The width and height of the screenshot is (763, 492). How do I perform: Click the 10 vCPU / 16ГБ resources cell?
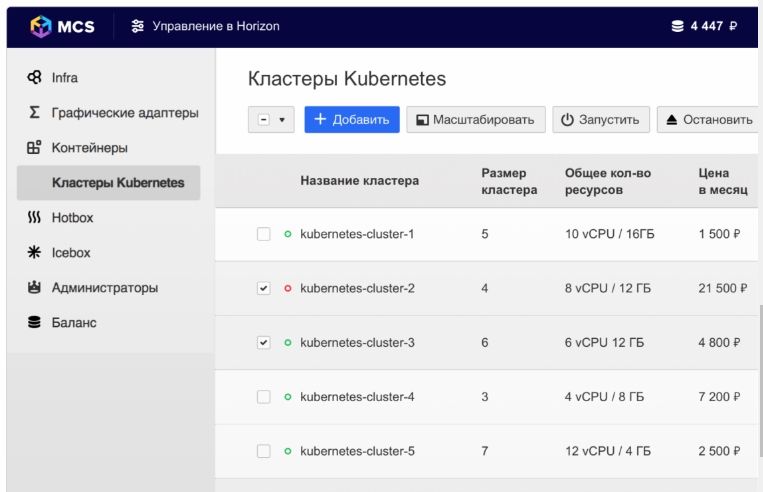coord(610,234)
